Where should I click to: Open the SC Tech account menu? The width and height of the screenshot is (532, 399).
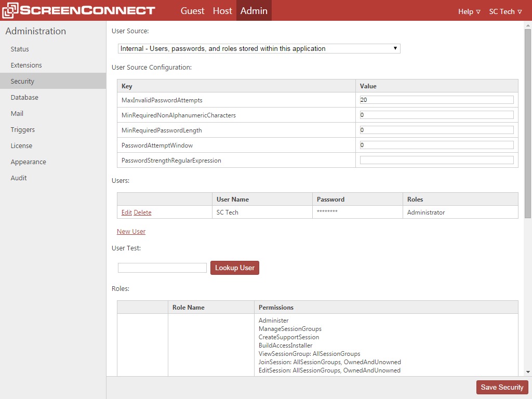coord(502,11)
